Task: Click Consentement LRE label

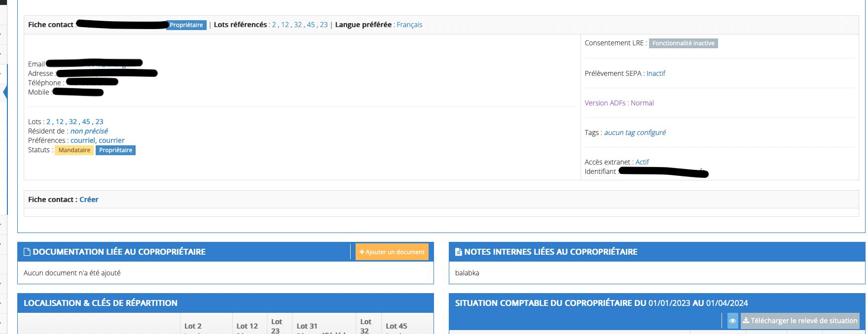Action: point(616,43)
